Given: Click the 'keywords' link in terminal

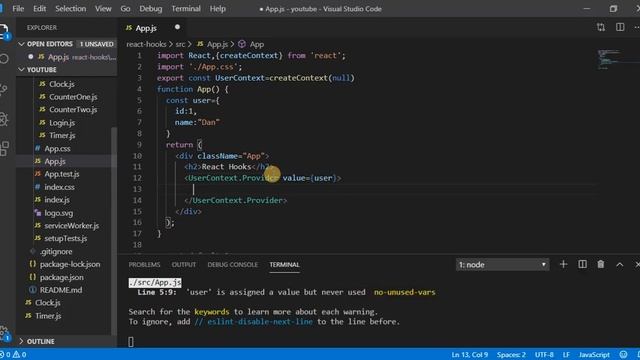Looking at the screenshot, I should [x=211, y=311].
